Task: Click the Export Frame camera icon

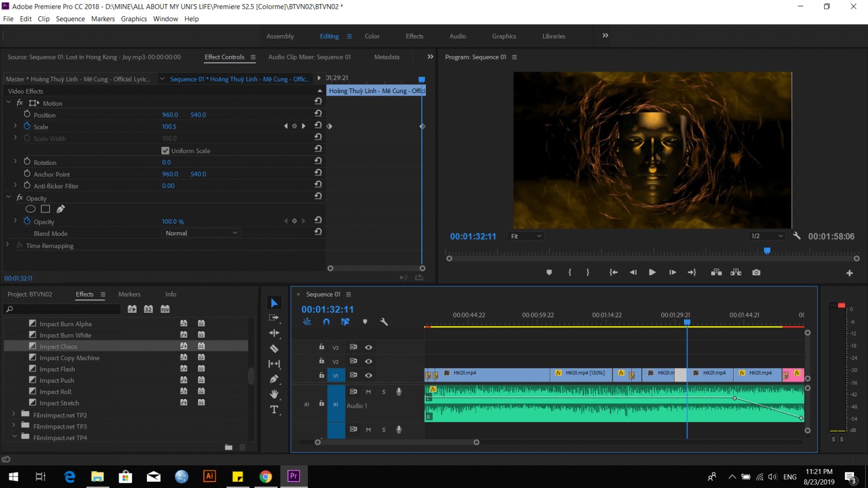Action: coord(756,272)
